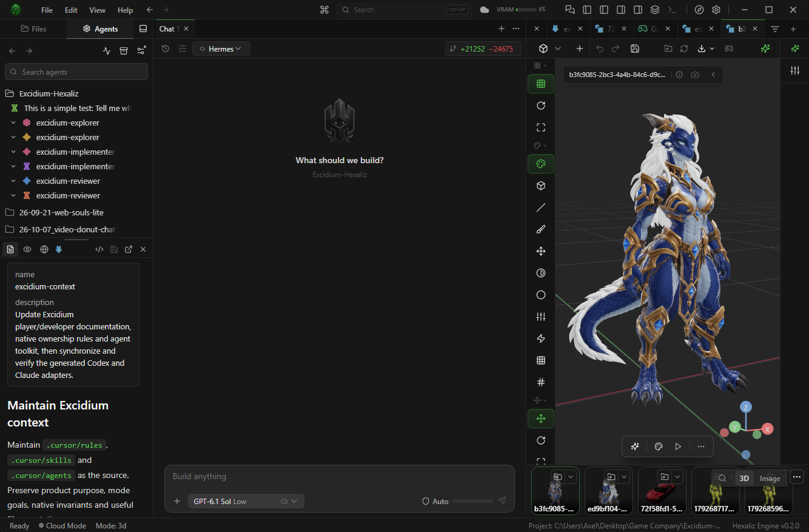Toggle the eye preview icon in document panel
Viewport: 809px width, 532px height.
coord(27,249)
